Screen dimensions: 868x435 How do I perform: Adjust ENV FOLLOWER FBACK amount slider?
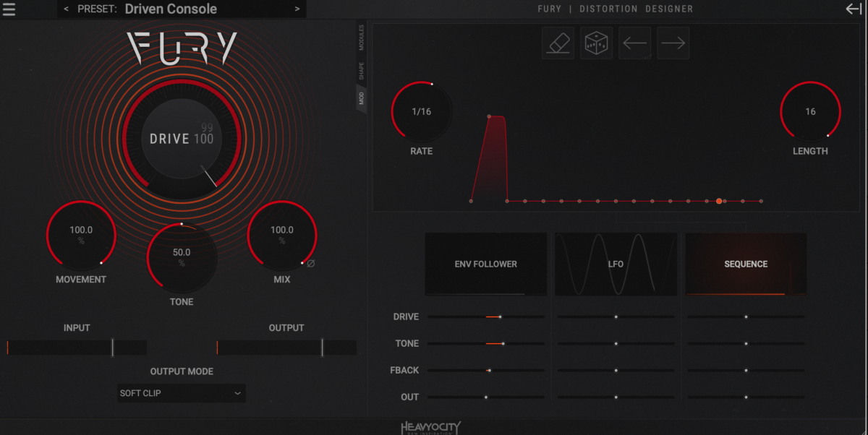click(x=486, y=370)
